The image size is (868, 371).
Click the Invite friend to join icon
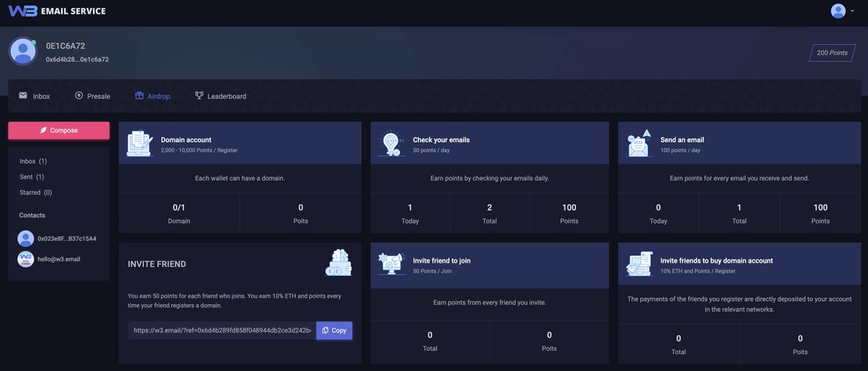pos(391,264)
